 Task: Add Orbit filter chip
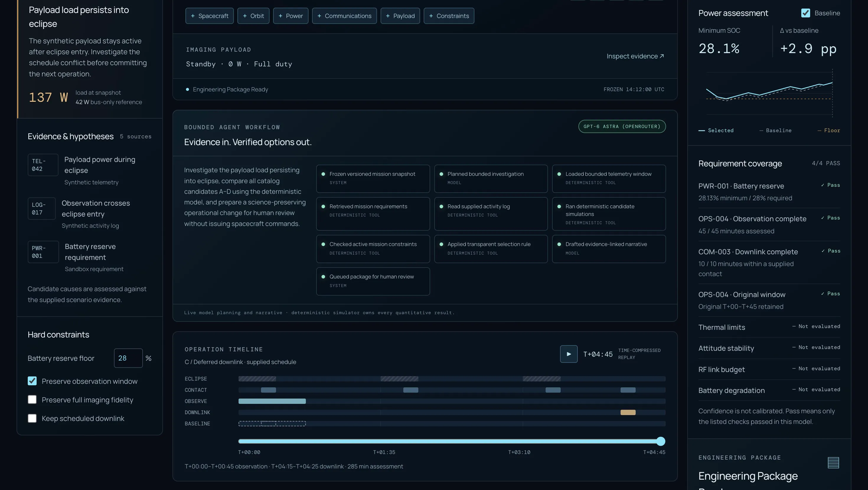click(253, 16)
